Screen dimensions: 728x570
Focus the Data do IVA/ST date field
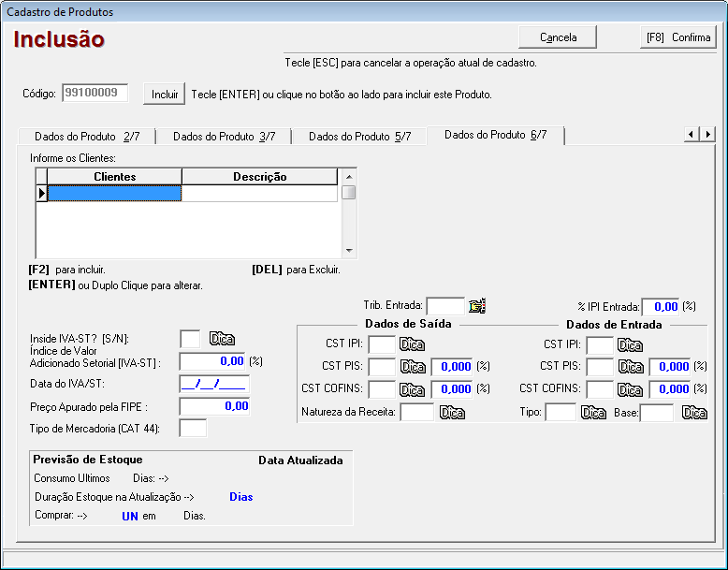pos(214,384)
